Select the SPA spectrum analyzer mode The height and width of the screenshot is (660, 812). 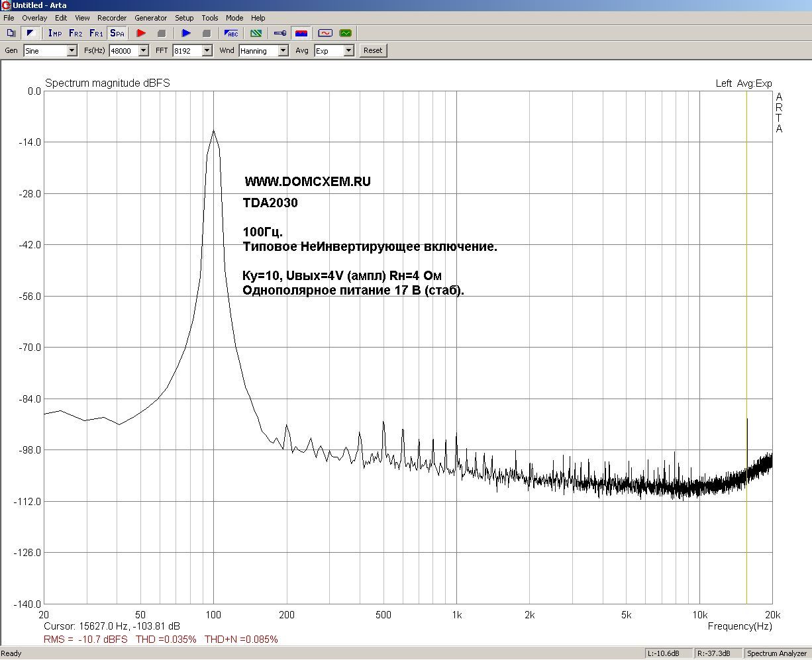click(117, 32)
